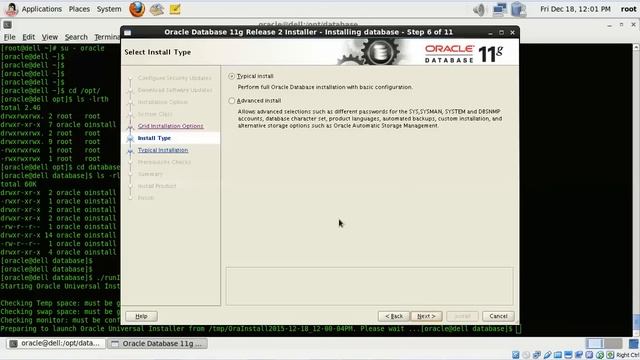The width and height of the screenshot is (640, 360).
Task: Open the terminal window's View menu
Action: click(x=49, y=37)
